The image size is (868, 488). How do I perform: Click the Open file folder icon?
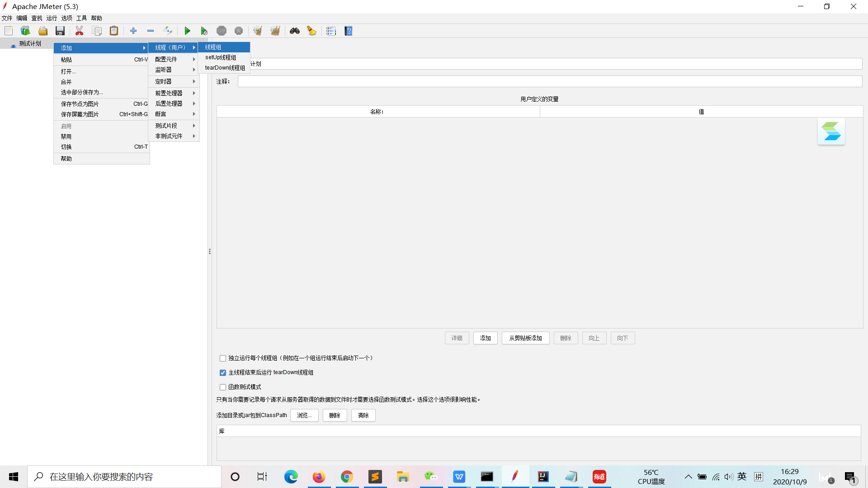tap(43, 31)
